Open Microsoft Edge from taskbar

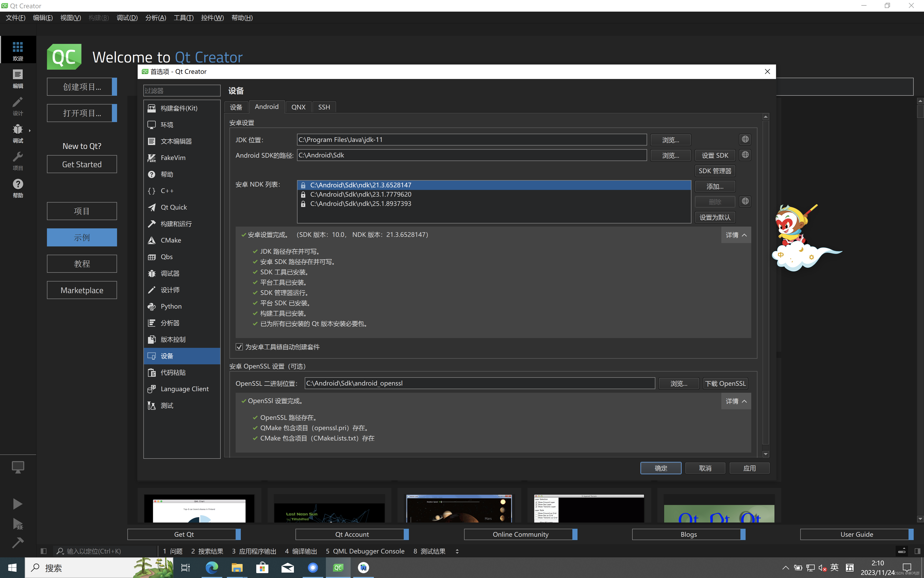pyautogui.click(x=211, y=568)
